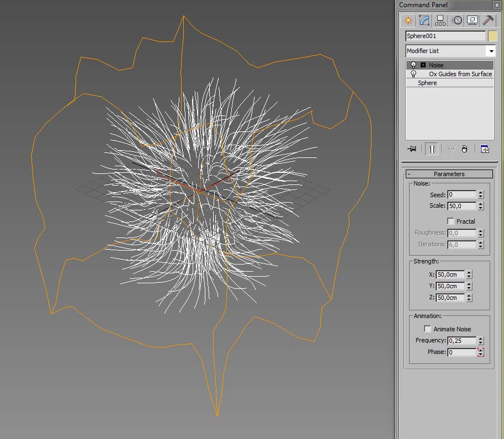The width and height of the screenshot is (504, 439).
Task: Open Configure Modifier Sets icon
Action: point(485,149)
